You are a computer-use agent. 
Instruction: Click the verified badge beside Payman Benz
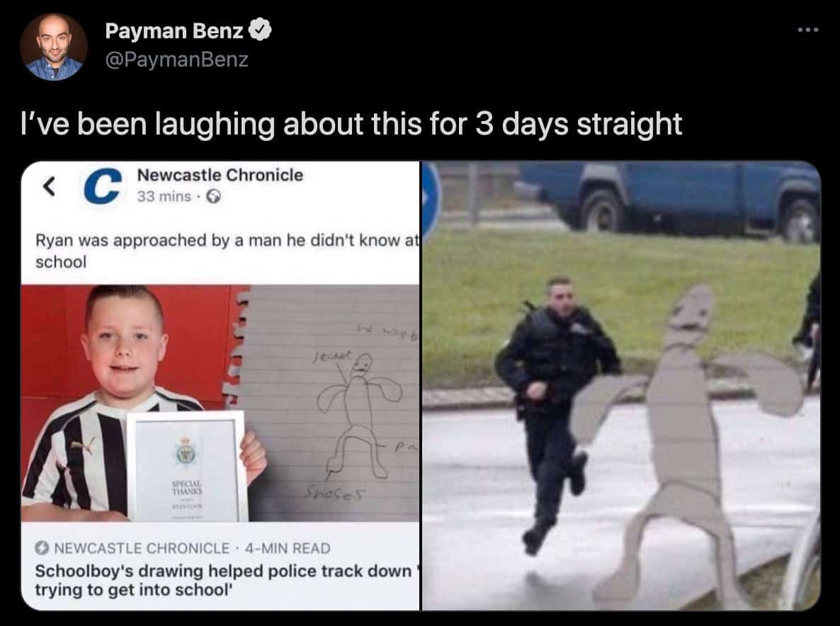tap(261, 30)
